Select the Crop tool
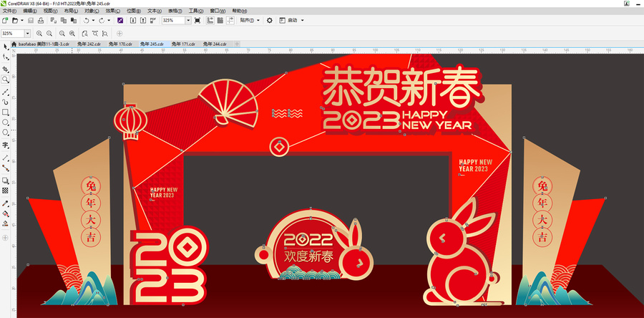The width and height of the screenshot is (644, 318). 5,69
